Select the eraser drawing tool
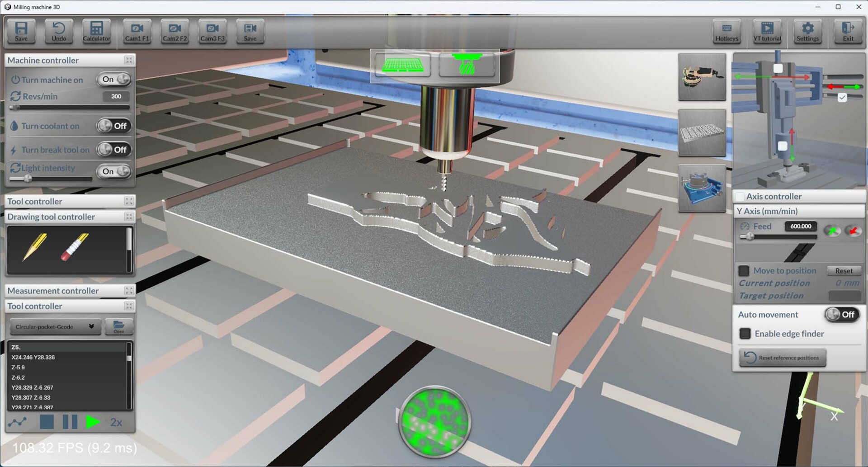This screenshot has width=868, height=467. 75,247
